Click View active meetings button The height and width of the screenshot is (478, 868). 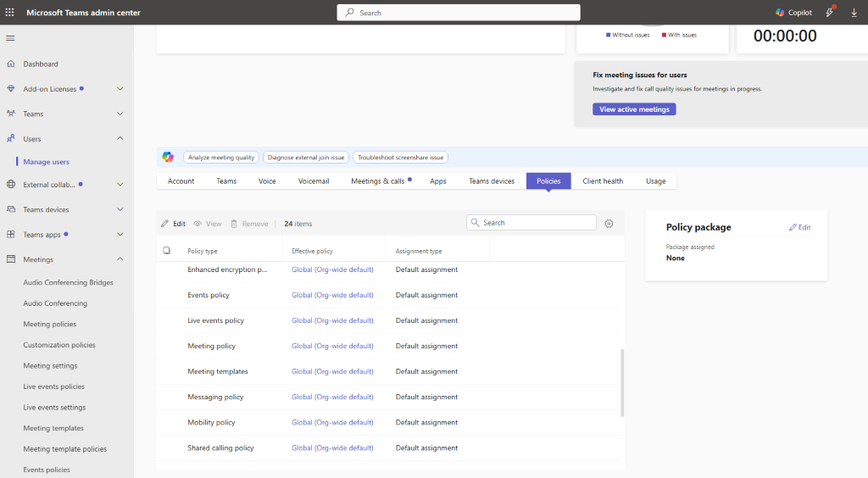pos(634,109)
